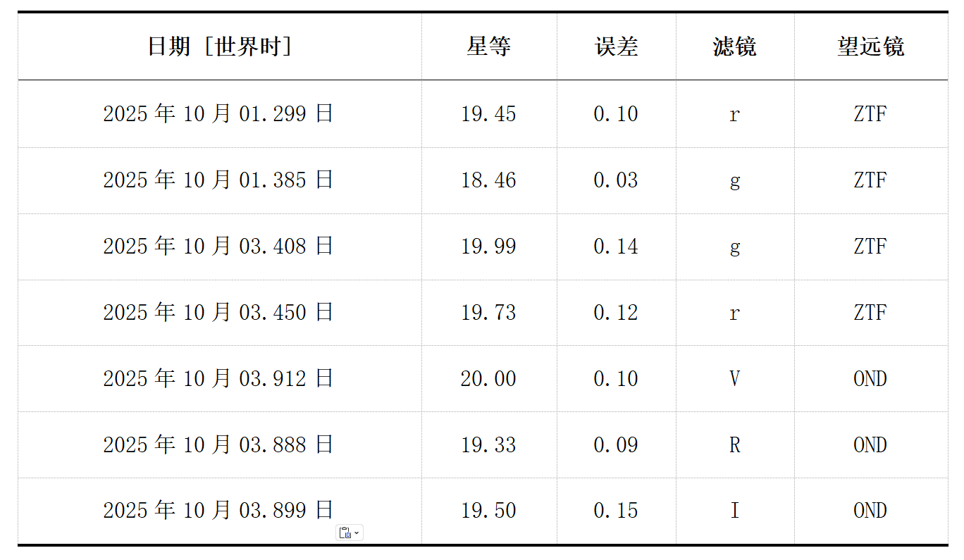Screen dimensions: 964x560
Task: Click the error cell showing 0.15
Action: 616,511
